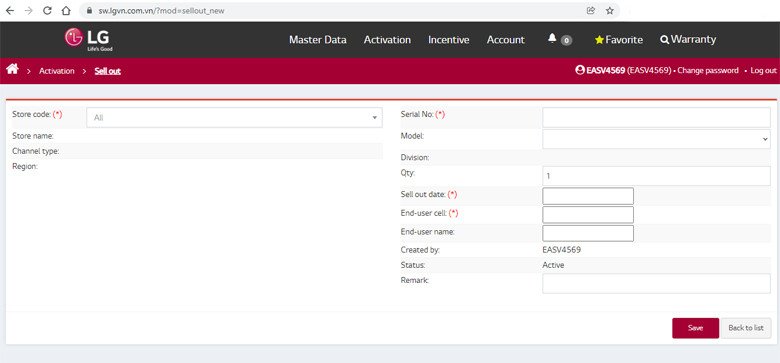Click the browser address bar URL

coord(161,10)
